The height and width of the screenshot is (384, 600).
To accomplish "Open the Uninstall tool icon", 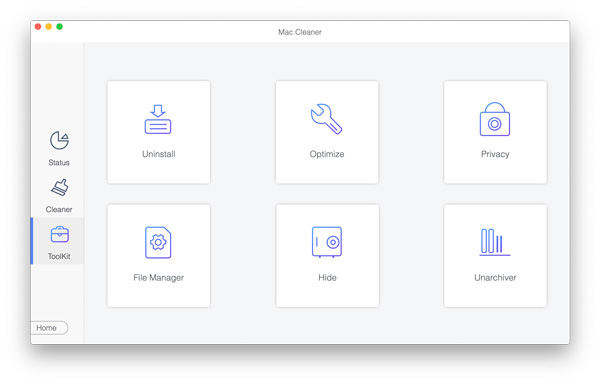I will coord(158,119).
